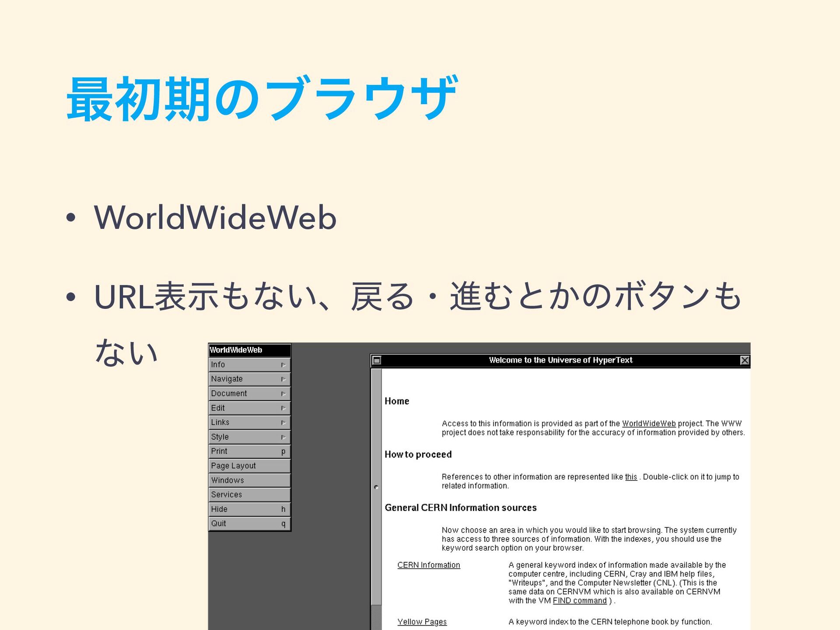Expand the Style submenu arrow
The width and height of the screenshot is (840, 630).
[x=283, y=437]
